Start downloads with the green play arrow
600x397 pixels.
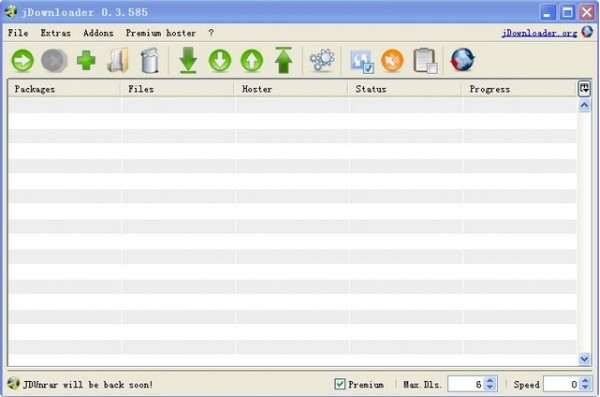pos(23,60)
